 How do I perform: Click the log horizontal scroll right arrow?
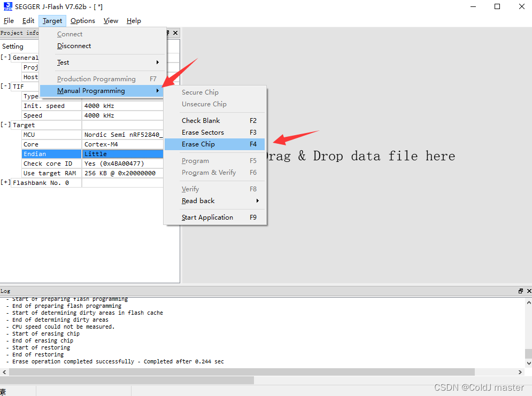click(x=520, y=372)
